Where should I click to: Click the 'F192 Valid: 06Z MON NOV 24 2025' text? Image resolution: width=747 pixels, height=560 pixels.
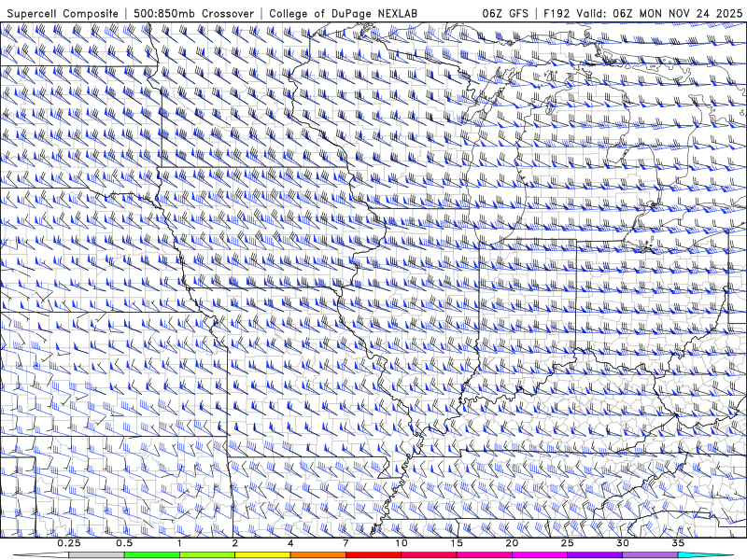(642, 13)
